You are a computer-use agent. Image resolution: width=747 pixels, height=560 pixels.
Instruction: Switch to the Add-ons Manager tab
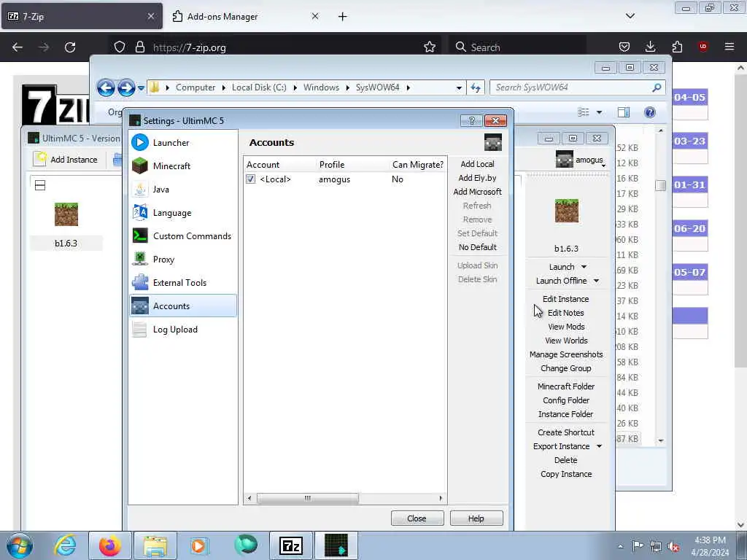click(x=245, y=16)
